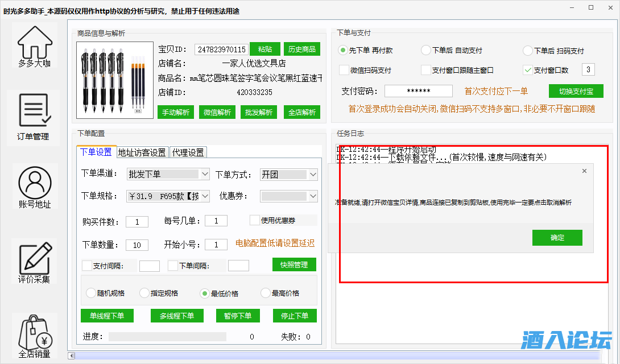Click the 宝贝ID input field
Screen dimensions: 620x364
[x=221, y=49]
